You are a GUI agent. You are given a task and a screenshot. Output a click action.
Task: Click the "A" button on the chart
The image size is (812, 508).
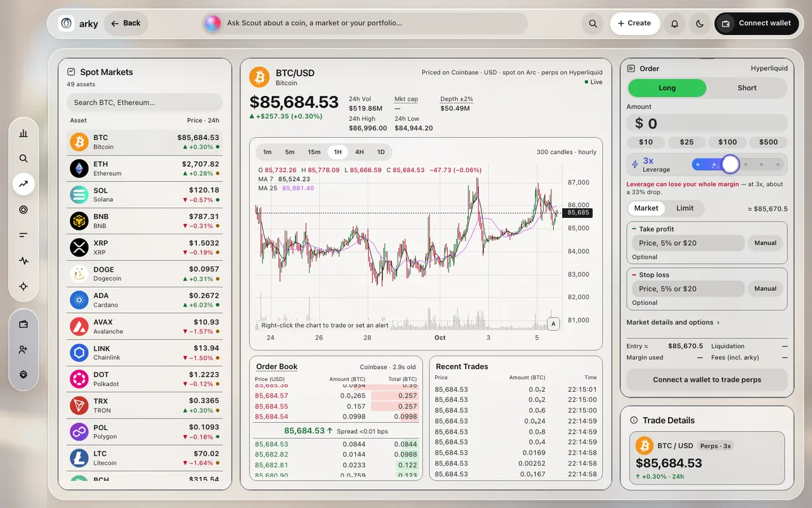(x=554, y=324)
